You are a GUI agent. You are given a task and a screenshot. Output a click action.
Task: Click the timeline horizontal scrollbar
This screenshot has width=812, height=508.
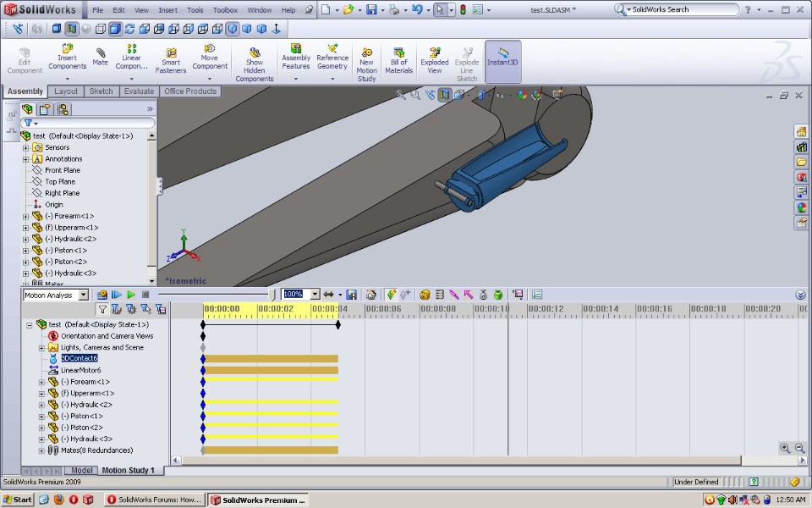[462, 461]
